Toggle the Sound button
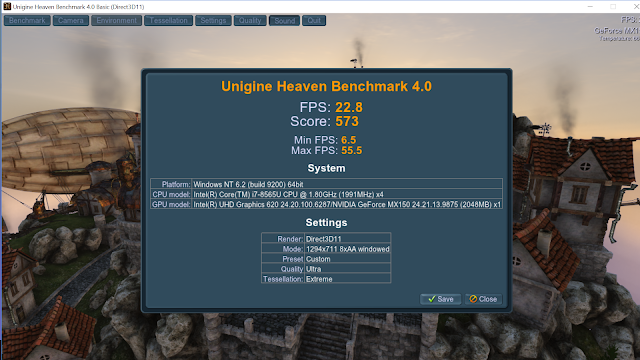The width and height of the screenshot is (640, 360). pyautogui.click(x=284, y=20)
